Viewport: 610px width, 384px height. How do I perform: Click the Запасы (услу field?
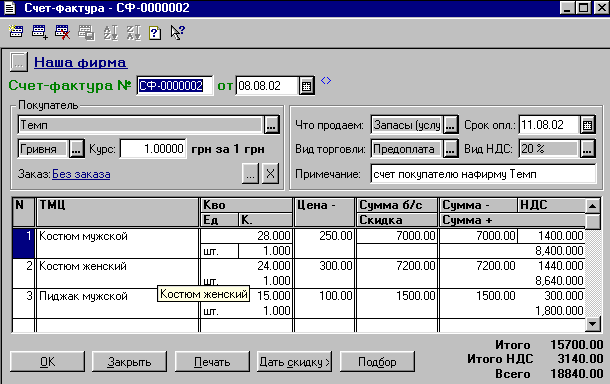(407, 125)
